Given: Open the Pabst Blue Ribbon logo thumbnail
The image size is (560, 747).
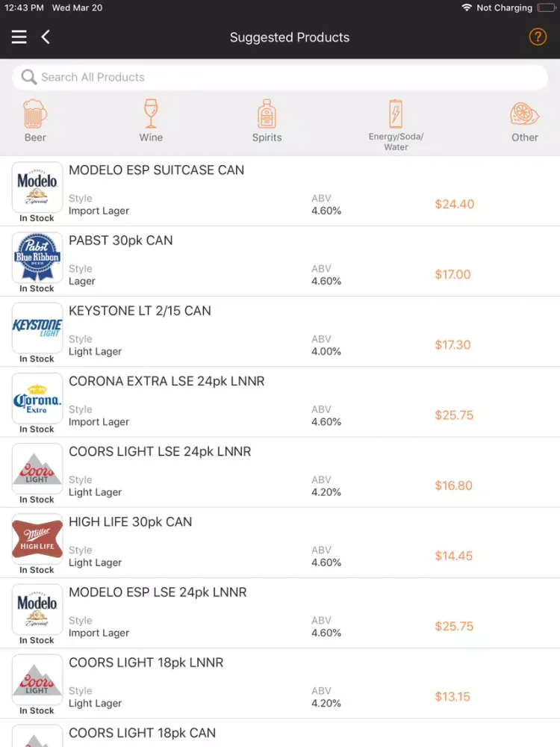Looking at the screenshot, I should pyautogui.click(x=37, y=258).
